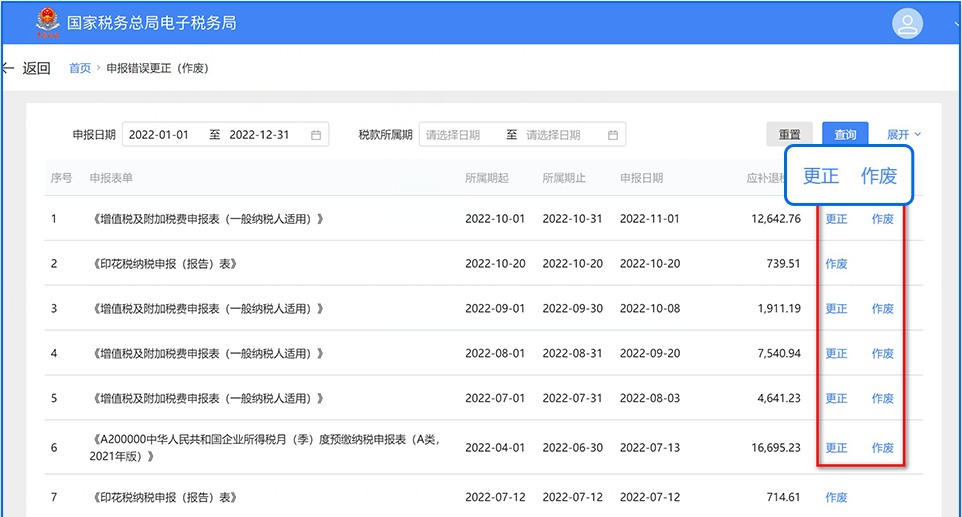Click 作废 for row 2 stamp tax
This screenshot has width=962, height=517.
coord(836,264)
